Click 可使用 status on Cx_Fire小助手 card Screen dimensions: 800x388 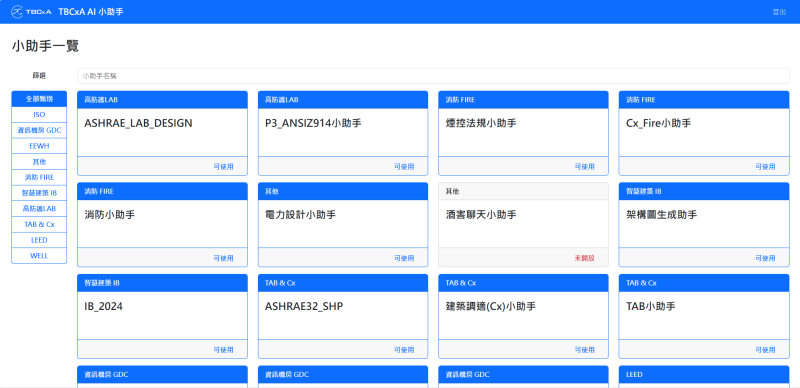(x=765, y=166)
